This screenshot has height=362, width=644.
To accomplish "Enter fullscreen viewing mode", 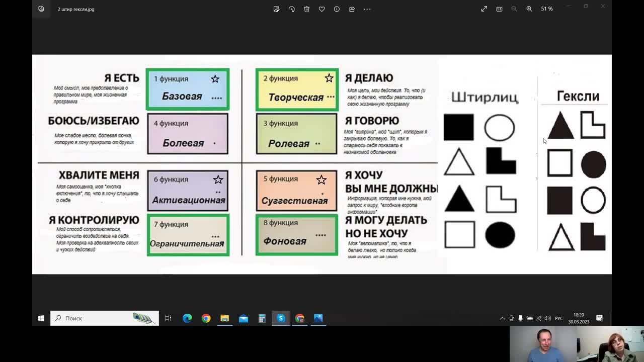I will click(x=484, y=9).
